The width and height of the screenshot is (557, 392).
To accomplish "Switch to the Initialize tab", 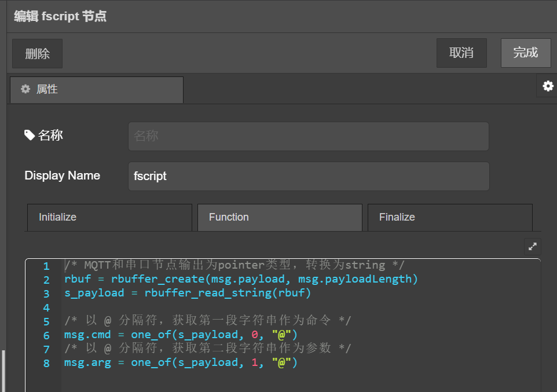I will click(109, 217).
